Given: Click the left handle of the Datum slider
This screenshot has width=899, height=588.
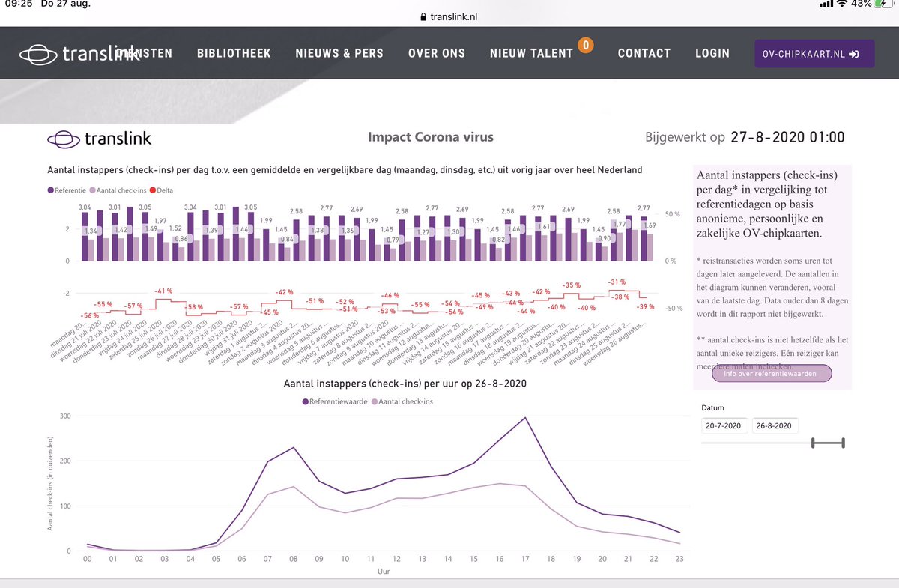Looking at the screenshot, I should click(814, 443).
